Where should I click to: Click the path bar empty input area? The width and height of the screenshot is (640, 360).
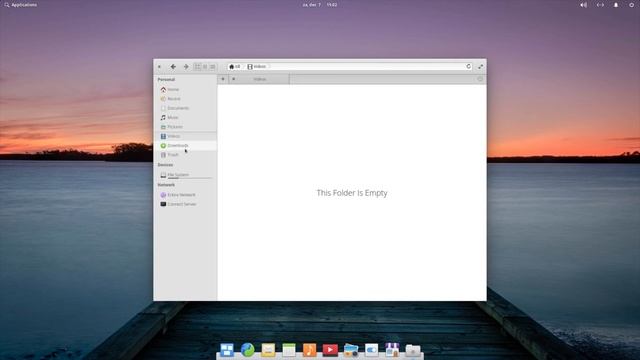click(367, 67)
